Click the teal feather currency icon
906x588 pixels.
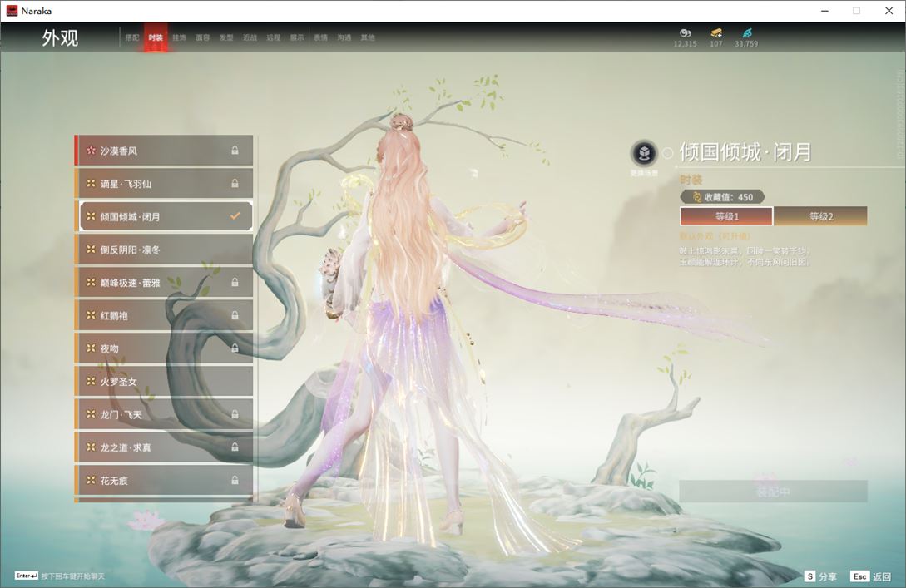point(746,33)
